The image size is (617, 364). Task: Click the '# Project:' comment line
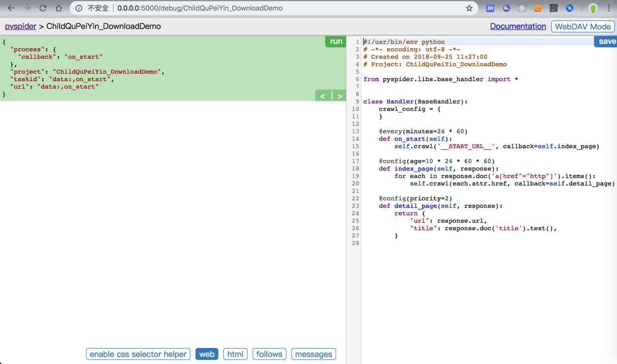tap(435, 64)
